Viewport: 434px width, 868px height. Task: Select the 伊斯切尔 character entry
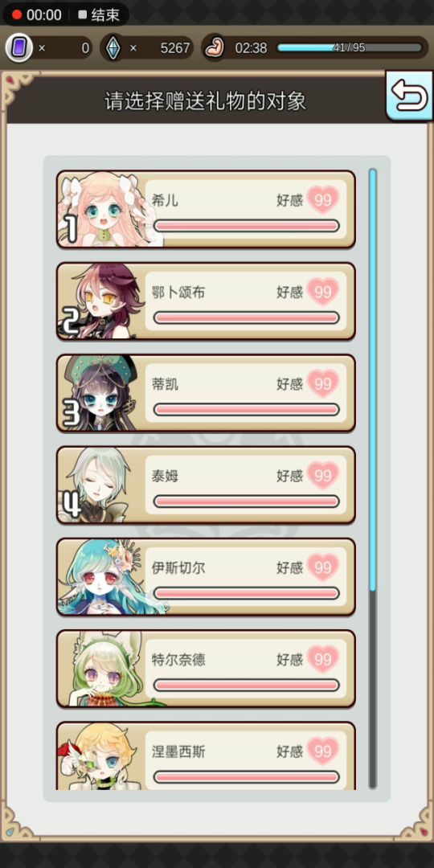point(206,577)
